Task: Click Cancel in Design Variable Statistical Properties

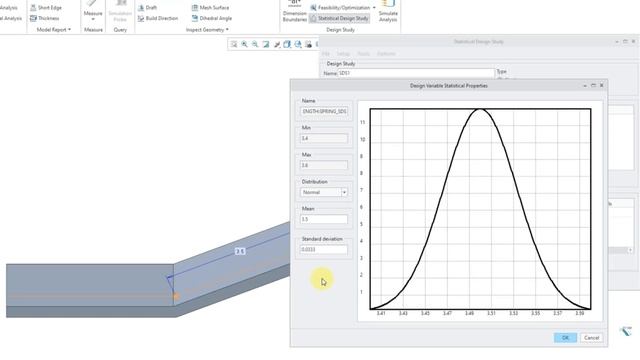Action: (591, 338)
